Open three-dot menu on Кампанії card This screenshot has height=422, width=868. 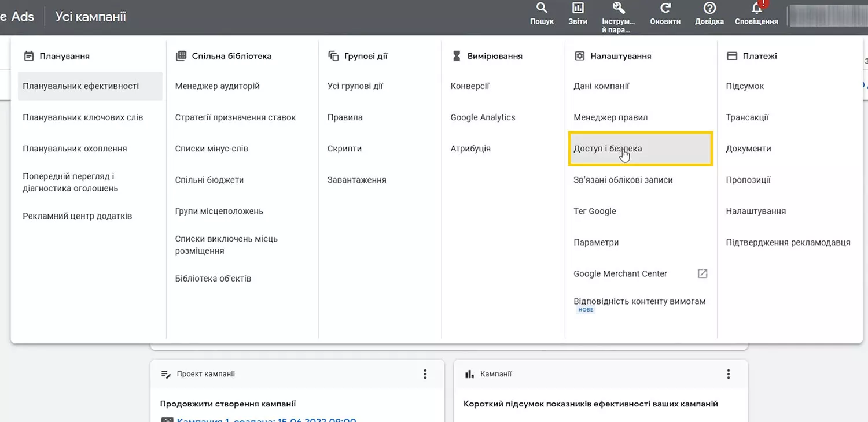[x=729, y=374]
